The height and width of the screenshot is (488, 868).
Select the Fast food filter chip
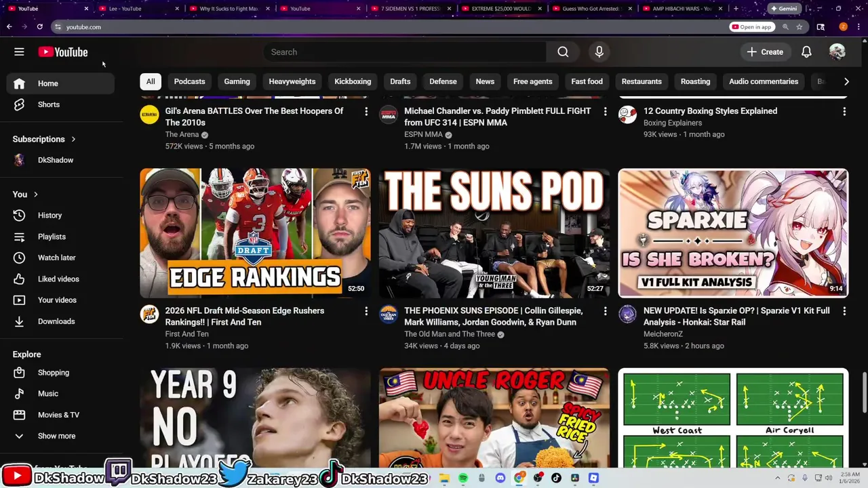[x=587, y=81]
